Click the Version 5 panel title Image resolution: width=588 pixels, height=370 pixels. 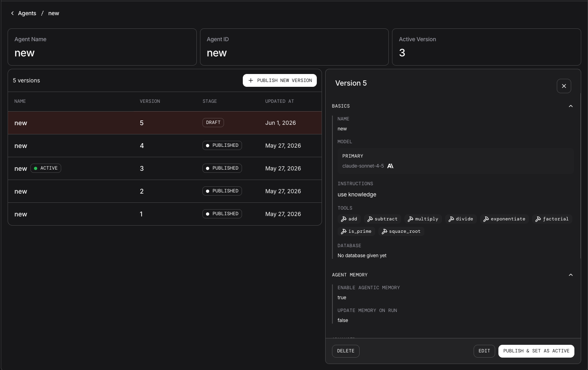[351, 83]
